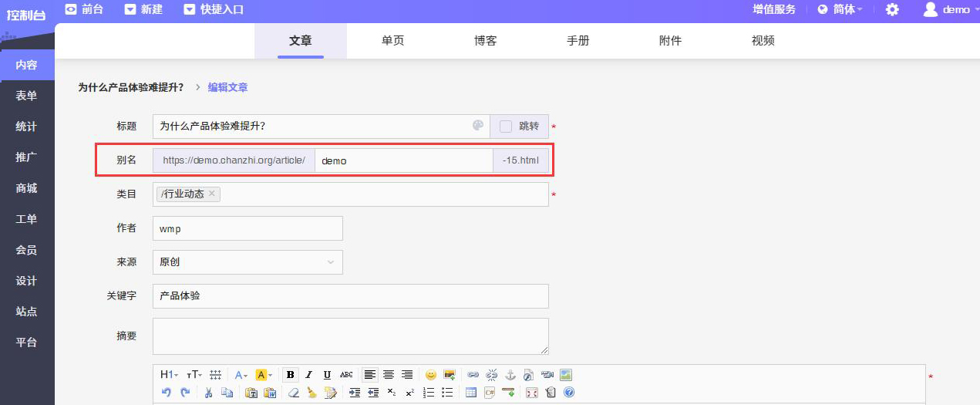Open the 简体 language dropdown
Screen dimensions: 980x405
click(x=840, y=9)
